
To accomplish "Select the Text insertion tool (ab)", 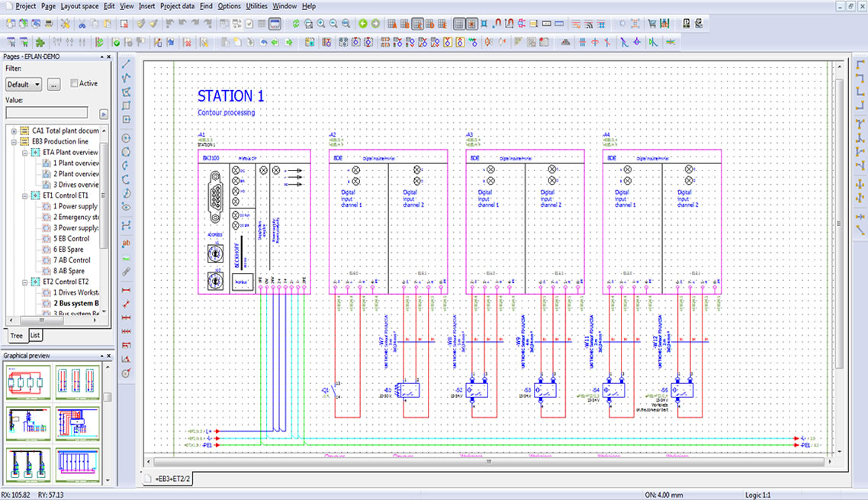I will [126, 244].
